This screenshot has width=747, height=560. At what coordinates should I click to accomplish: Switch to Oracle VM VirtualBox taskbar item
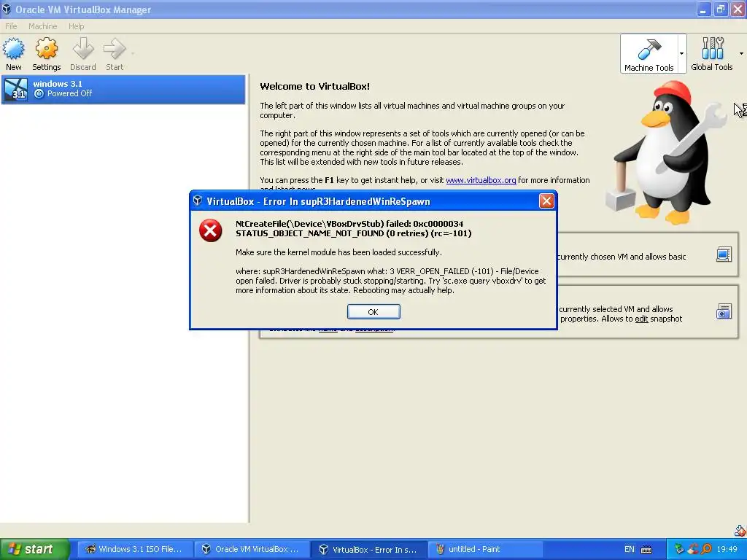point(251,549)
